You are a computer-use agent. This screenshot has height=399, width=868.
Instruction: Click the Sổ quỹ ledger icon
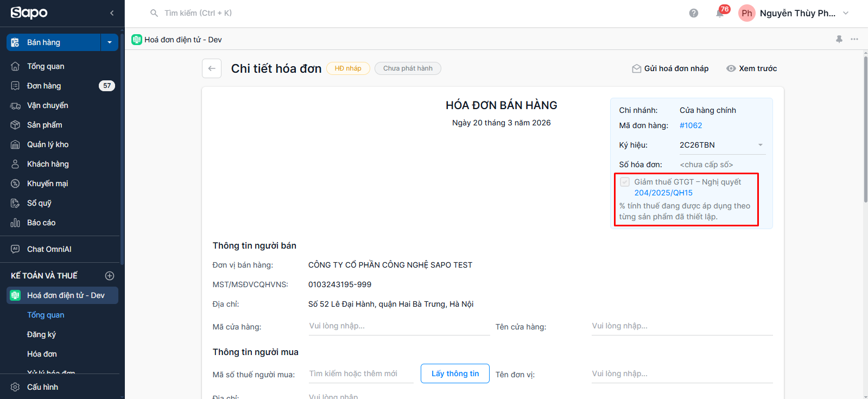coord(15,203)
